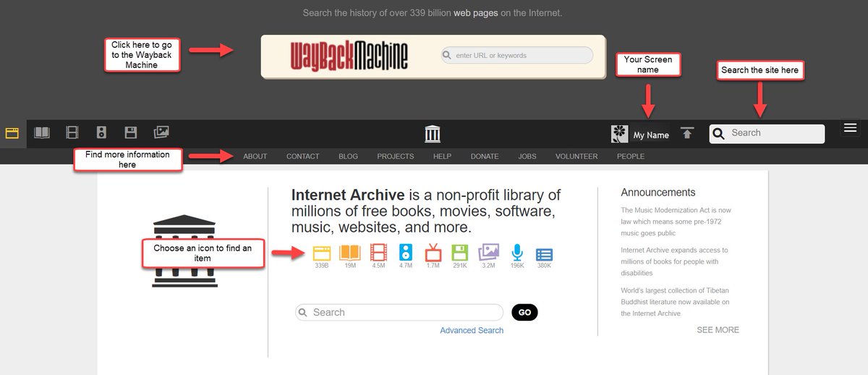This screenshot has height=375, width=868.
Task: Choose the red video icon labeled 4.5M
Action: tap(378, 253)
